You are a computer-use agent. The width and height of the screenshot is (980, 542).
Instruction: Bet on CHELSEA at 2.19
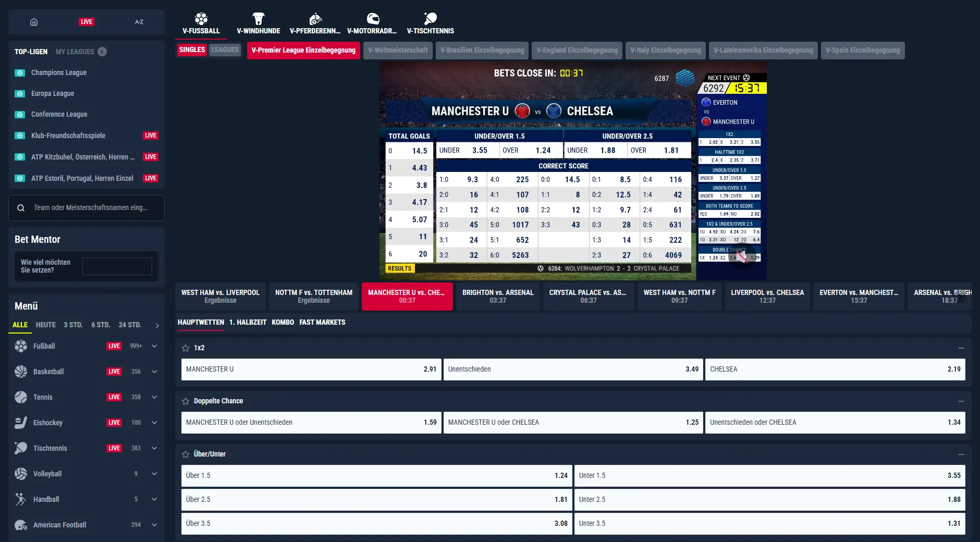(x=835, y=369)
